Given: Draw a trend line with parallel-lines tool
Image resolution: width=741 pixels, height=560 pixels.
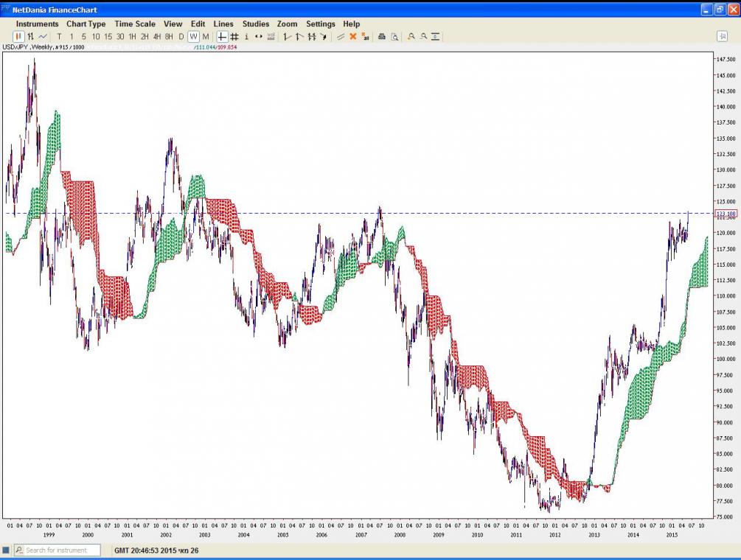Looking at the screenshot, I should coord(341,36).
